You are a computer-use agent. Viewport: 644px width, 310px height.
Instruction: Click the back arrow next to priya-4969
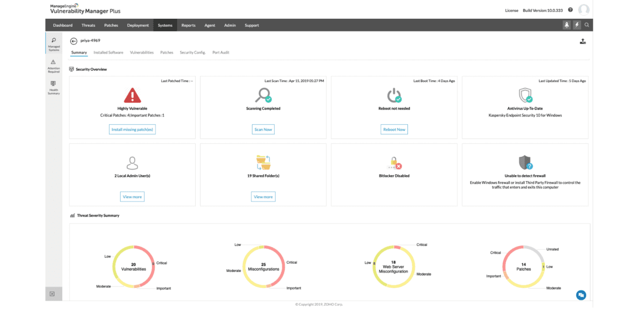point(73,40)
